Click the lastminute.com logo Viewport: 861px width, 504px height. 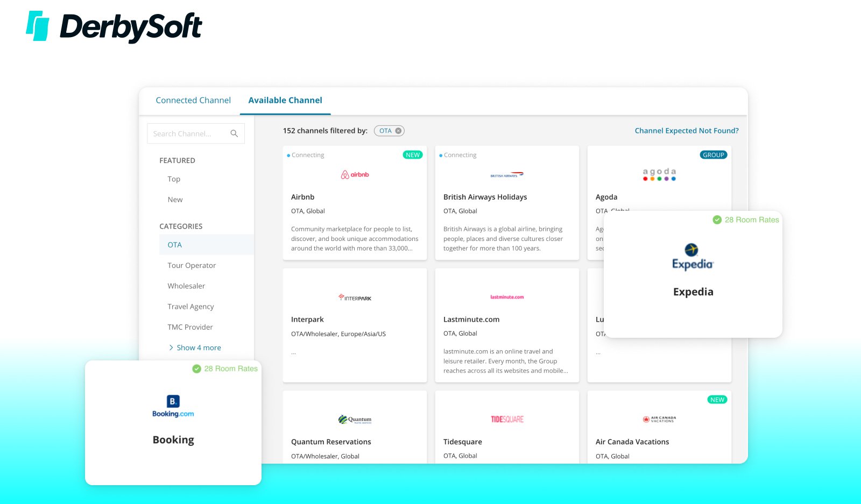point(507,297)
